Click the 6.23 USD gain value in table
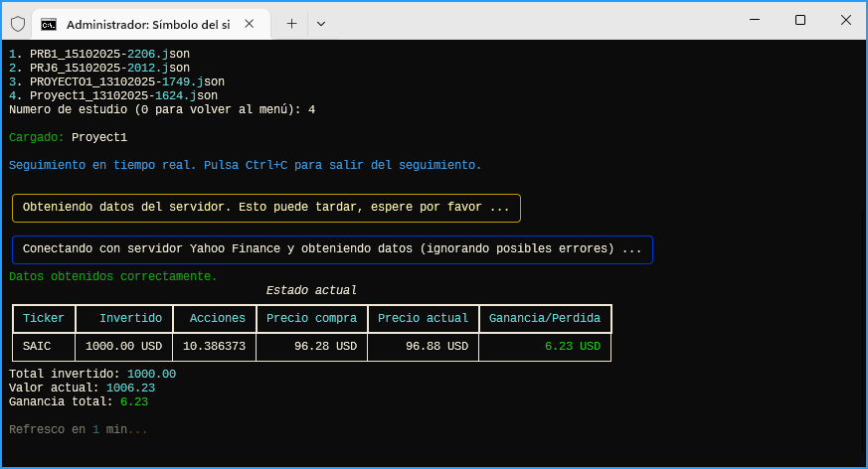868x469 pixels. click(x=572, y=347)
